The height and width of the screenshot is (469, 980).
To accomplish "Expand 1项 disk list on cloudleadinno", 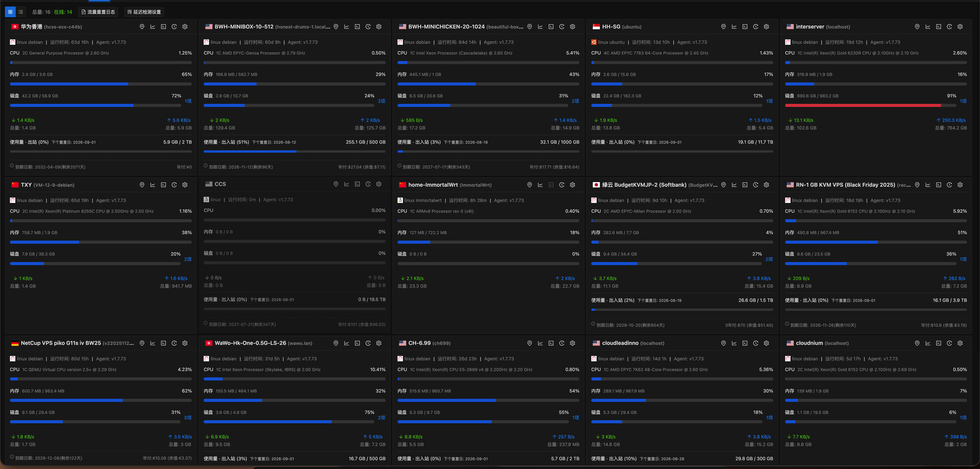I will click(769, 417).
